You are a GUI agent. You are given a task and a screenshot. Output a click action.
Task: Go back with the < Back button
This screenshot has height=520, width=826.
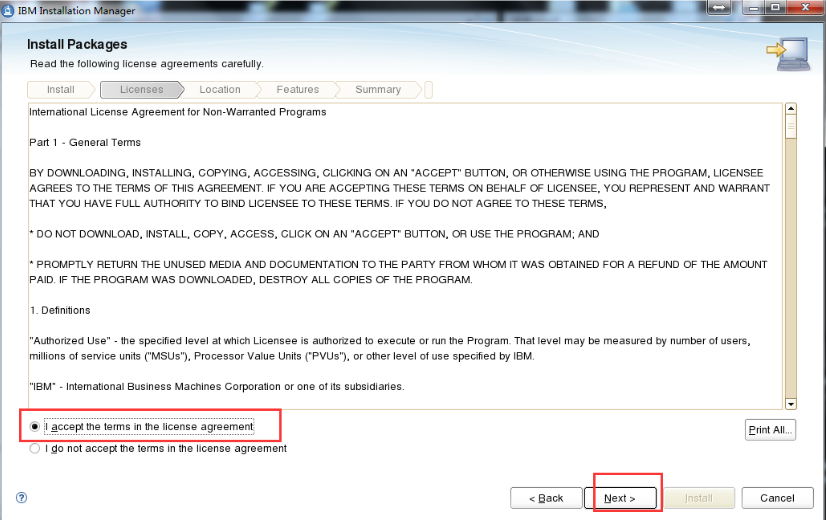pos(546,498)
